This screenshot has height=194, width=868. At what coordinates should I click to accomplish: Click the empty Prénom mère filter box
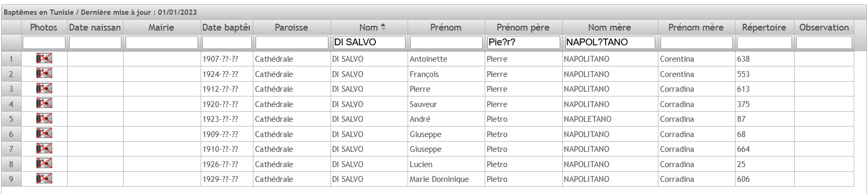coord(696,42)
